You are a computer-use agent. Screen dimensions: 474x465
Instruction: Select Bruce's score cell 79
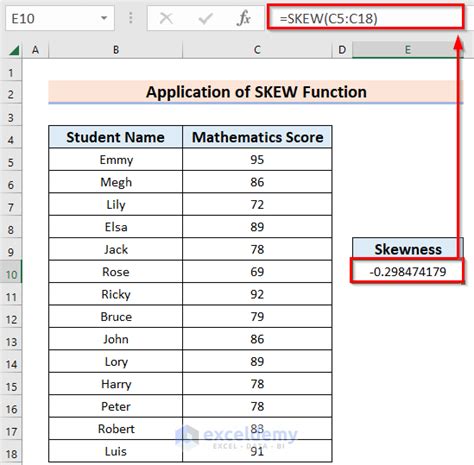click(x=257, y=316)
